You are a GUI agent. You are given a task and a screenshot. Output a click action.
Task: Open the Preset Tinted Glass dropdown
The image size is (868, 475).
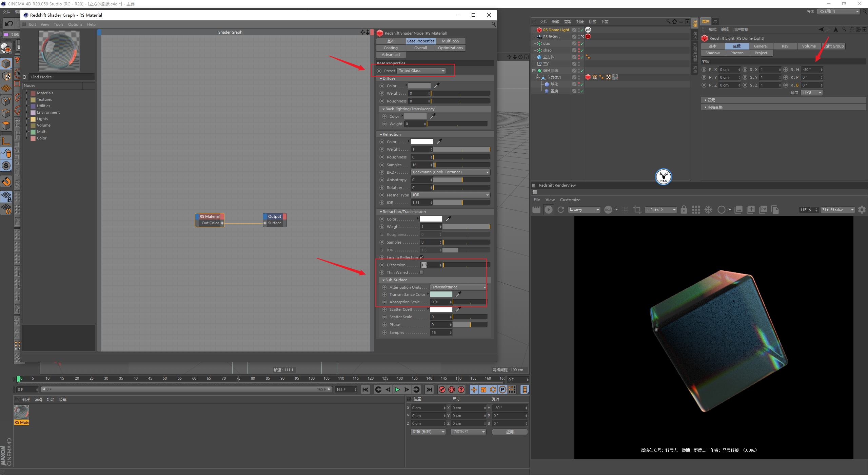tap(421, 71)
